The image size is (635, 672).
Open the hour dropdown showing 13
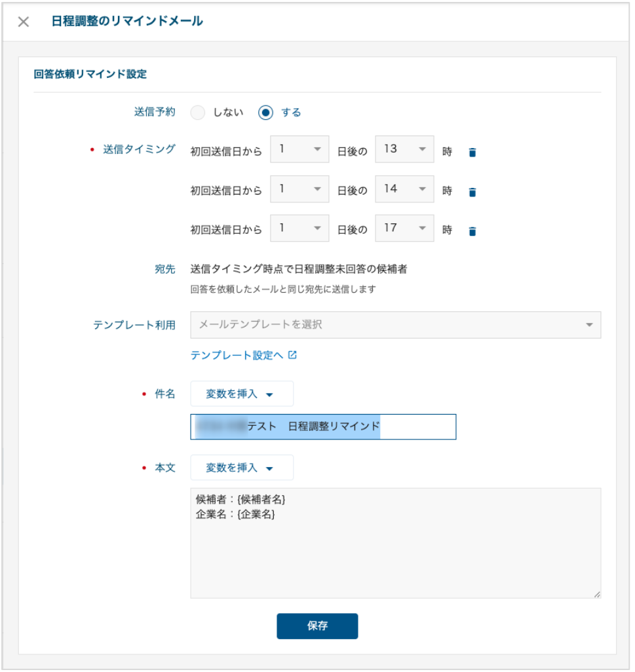(x=404, y=149)
